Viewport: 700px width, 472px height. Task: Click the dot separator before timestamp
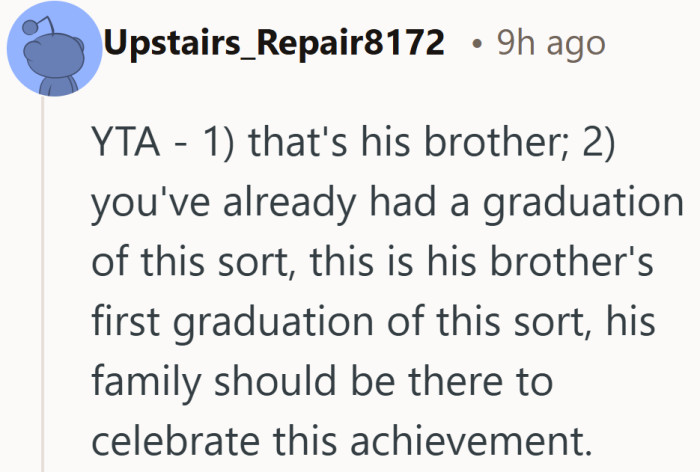tap(477, 44)
